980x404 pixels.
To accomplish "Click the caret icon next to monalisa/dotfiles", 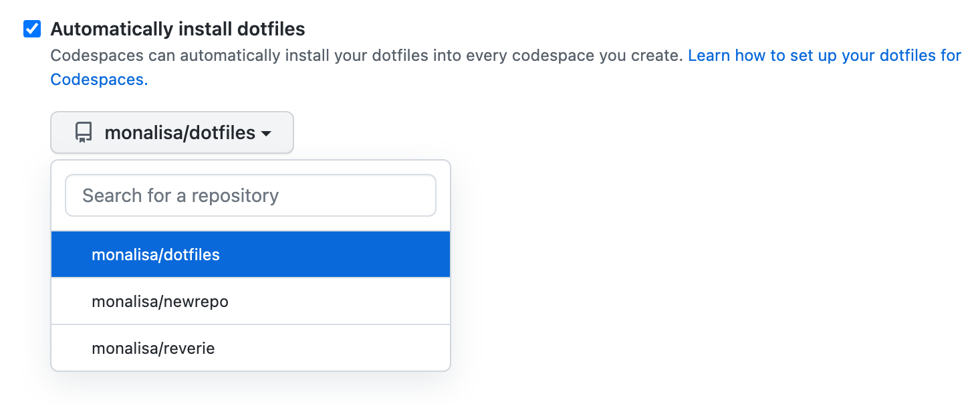I will (267, 134).
